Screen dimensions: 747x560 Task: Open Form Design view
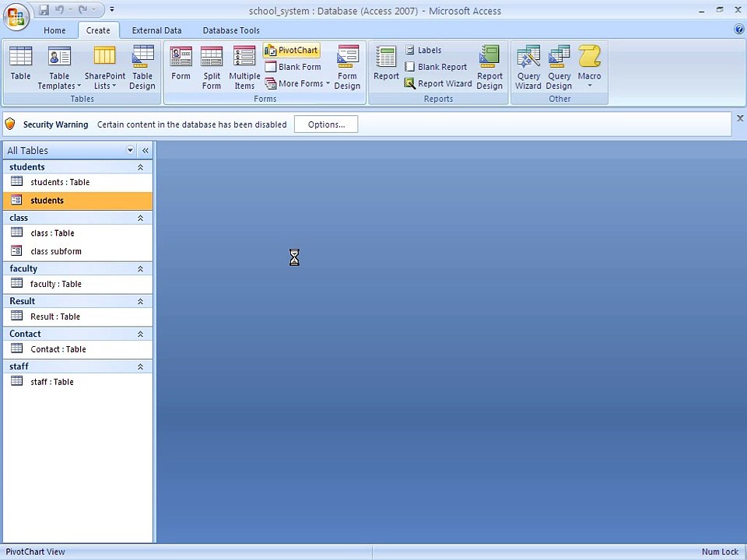(347, 68)
